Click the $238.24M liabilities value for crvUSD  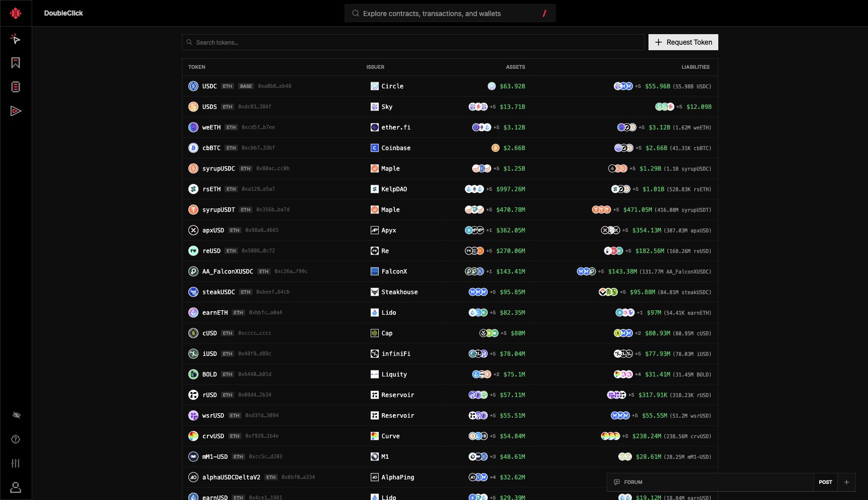click(646, 436)
